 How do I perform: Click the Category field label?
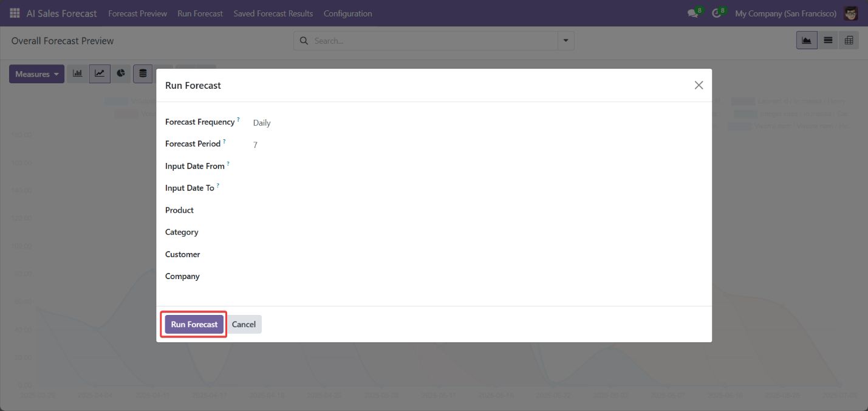[182, 232]
